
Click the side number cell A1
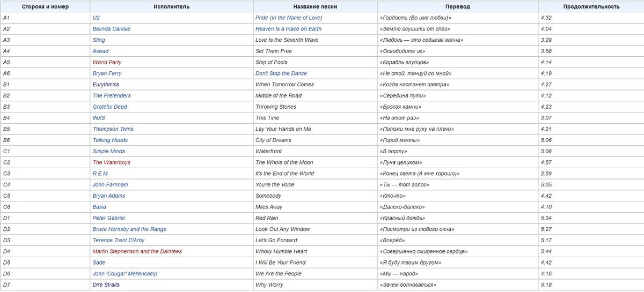(45, 18)
